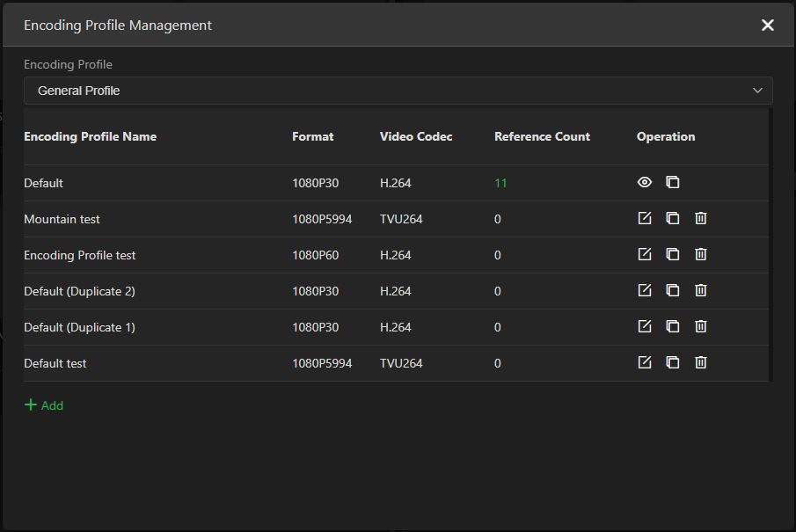Select the Default (Duplicate 2) name
The height and width of the screenshot is (532, 796).
(x=80, y=291)
